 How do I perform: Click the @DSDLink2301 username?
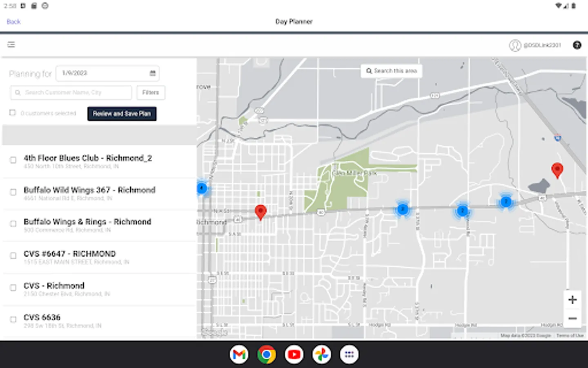[542, 45]
